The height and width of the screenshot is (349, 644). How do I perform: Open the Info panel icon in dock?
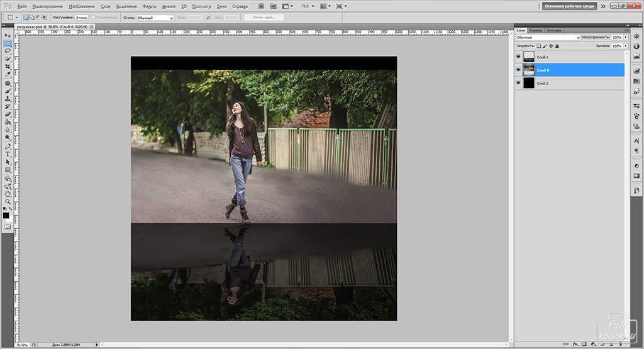636,46
